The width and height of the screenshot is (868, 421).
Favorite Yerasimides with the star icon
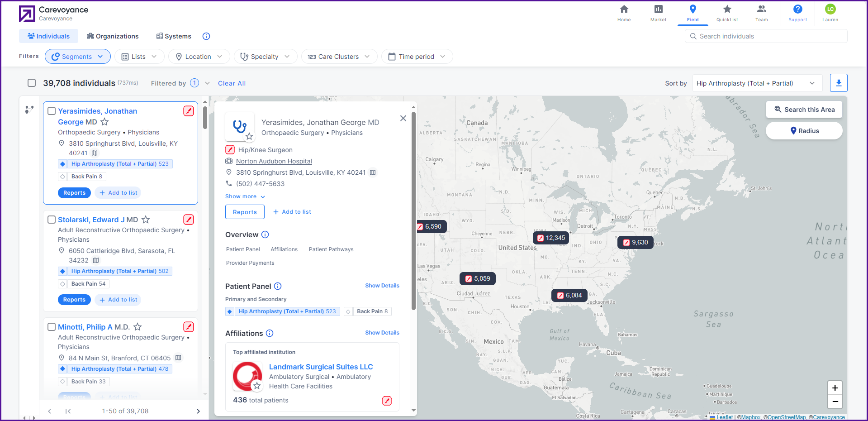point(104,122)
